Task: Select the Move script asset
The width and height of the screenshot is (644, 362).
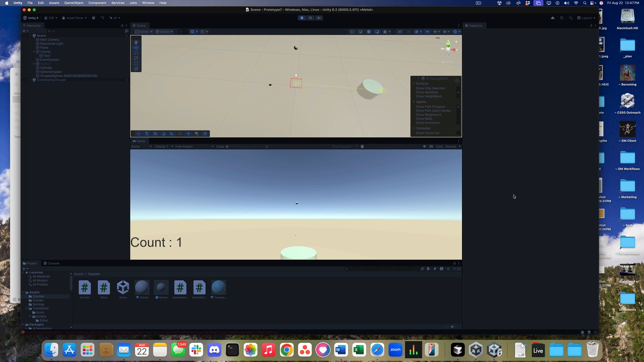Action: click(x=104, y=290)
